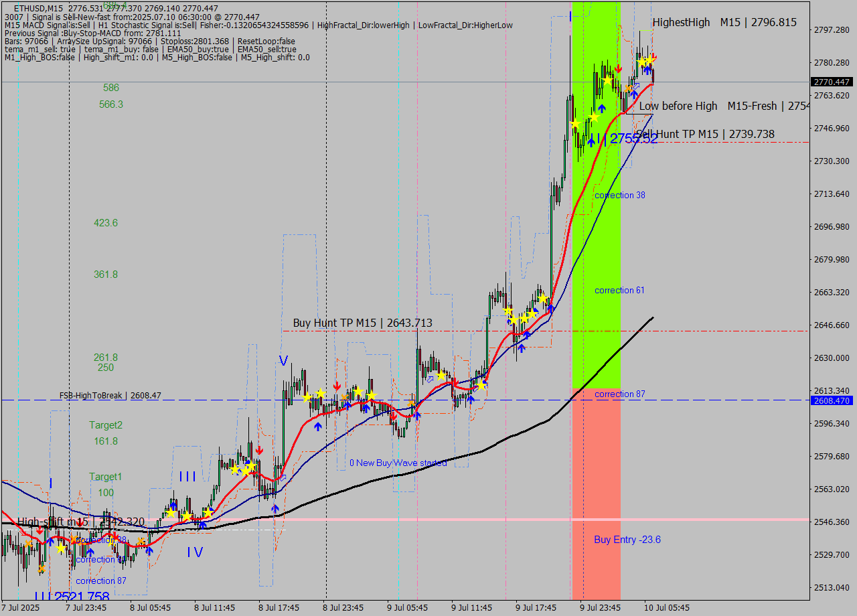Image resolution: width=857 pixels, height=616 pixels.
Task: Click the Roman numeral V wave marker
Action: coord(283,360)
